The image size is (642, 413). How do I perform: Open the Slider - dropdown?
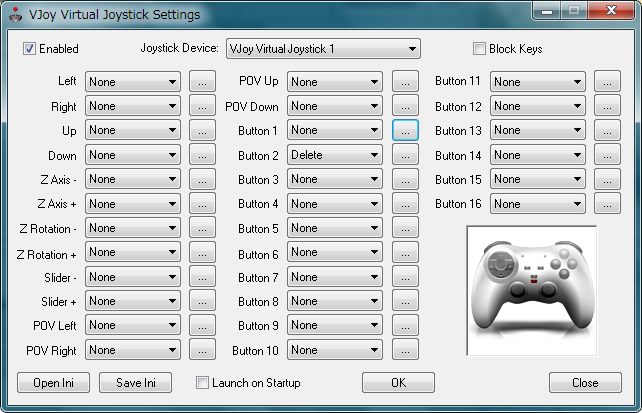(133, 277)
